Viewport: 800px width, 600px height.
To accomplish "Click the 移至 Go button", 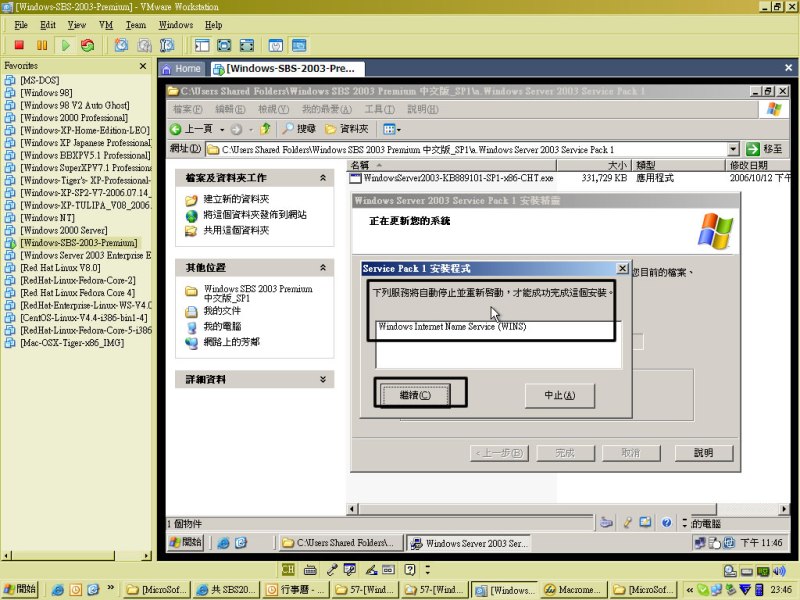I will (x=764, y=149).
